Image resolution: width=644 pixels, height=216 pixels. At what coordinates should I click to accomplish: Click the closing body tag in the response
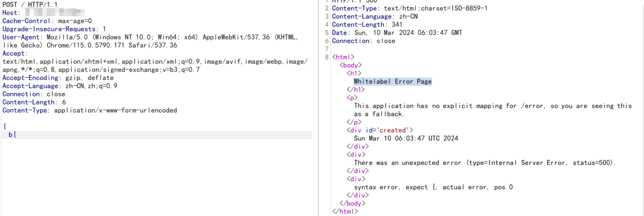pos(352,203)
